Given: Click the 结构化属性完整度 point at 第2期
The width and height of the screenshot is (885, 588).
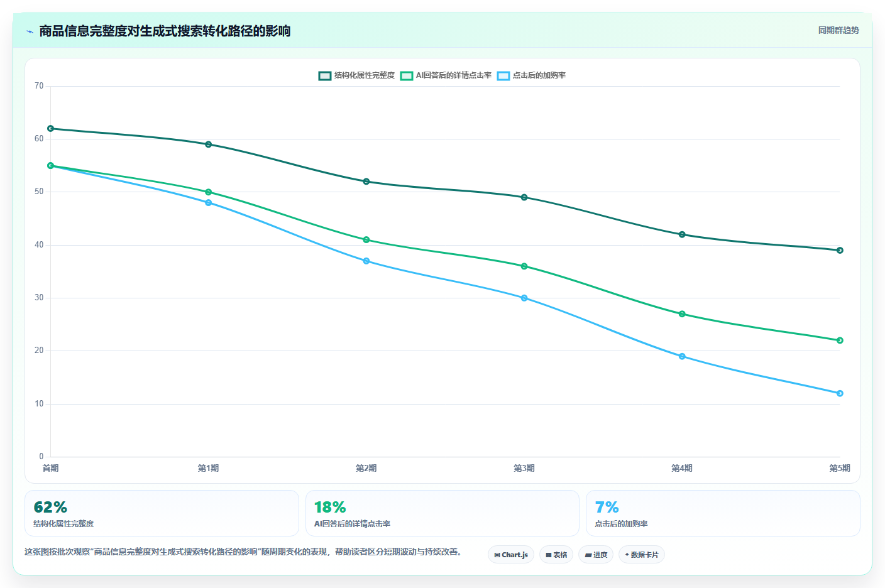Looking at the screenshot, I should pyautogui.click(x=366, y=182).
